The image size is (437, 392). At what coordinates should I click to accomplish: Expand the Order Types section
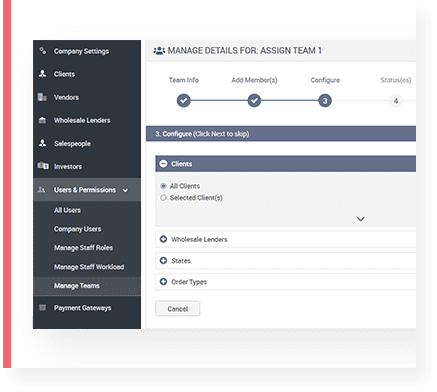[286, 282]
